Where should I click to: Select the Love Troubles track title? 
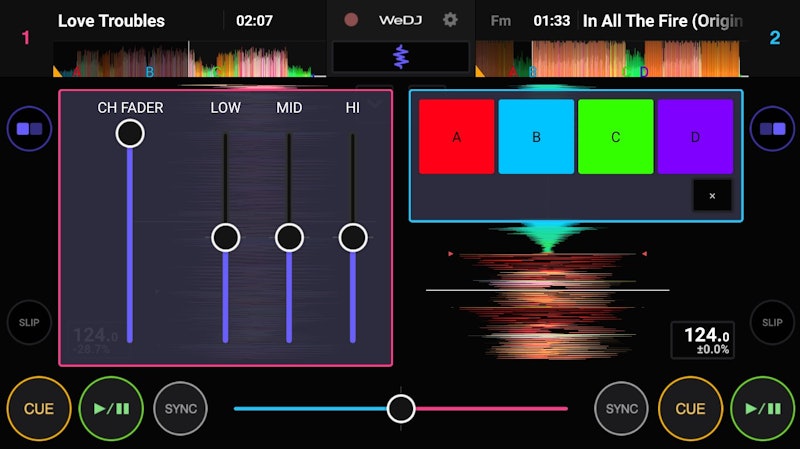(111, 21)
